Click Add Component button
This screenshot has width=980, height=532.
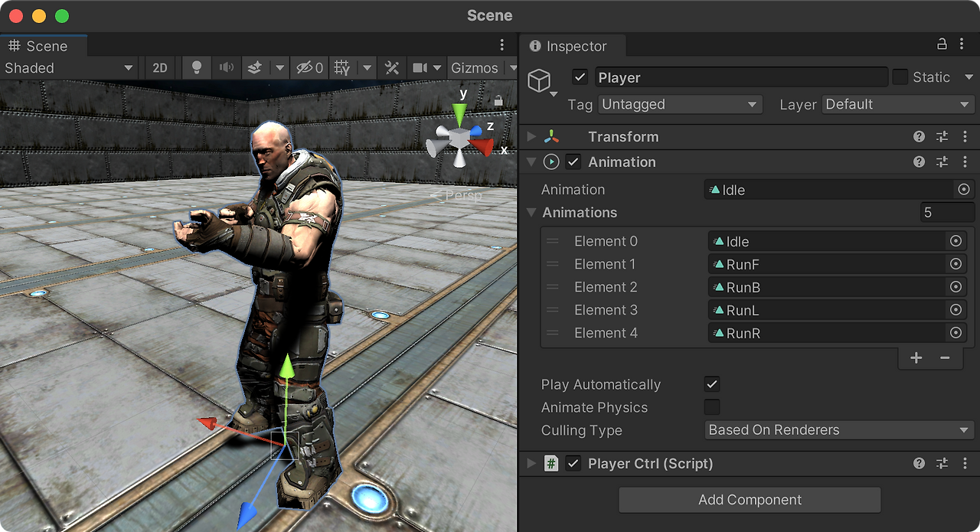(x=750, y=500)
